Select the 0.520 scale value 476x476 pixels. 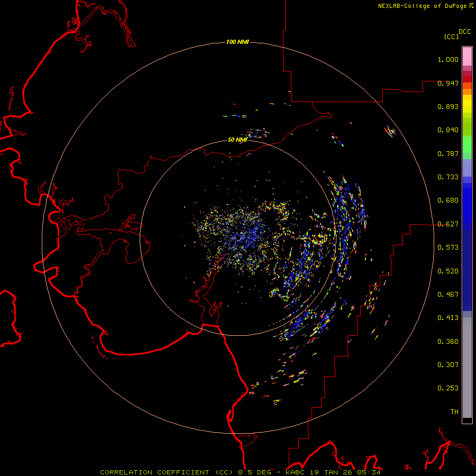tap(448, 271)
